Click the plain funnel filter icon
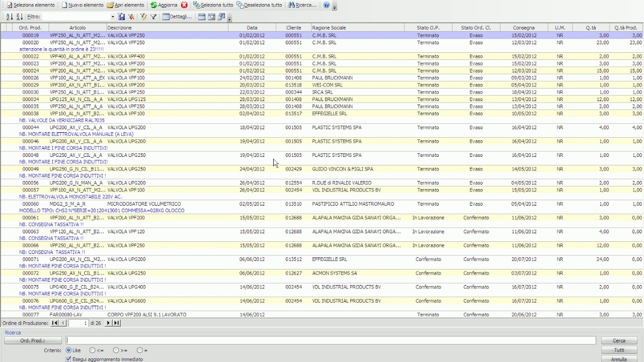This screenshot has width=644, height=362. click(x=153, y=17)
